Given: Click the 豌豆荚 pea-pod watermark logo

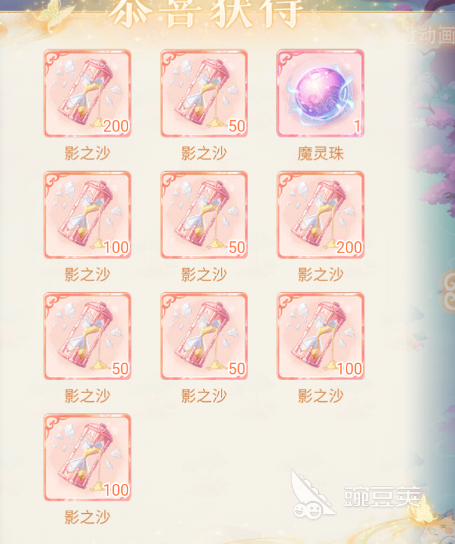Looking at the screenshot, I should (313, 494).
